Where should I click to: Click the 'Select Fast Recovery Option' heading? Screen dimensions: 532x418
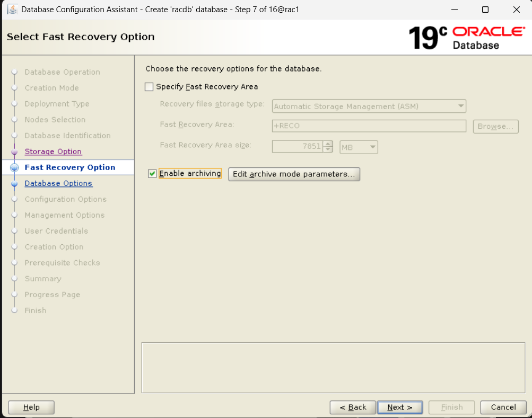(x=81, y=37)
